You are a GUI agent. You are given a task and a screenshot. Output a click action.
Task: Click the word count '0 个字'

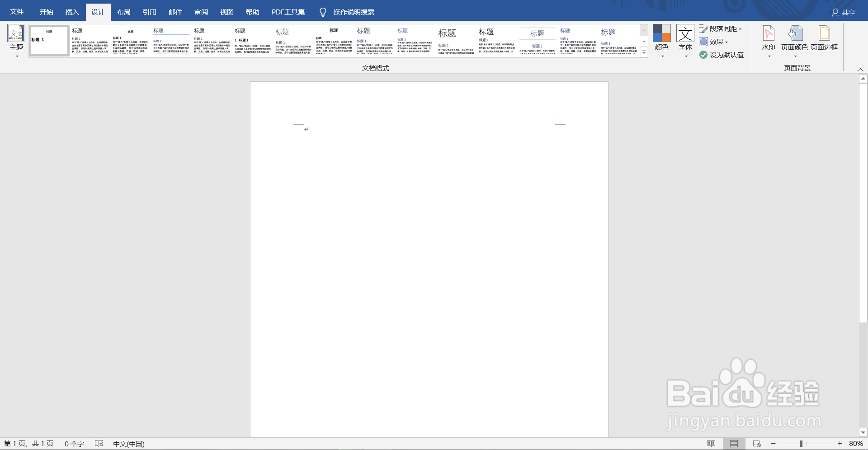74,444
